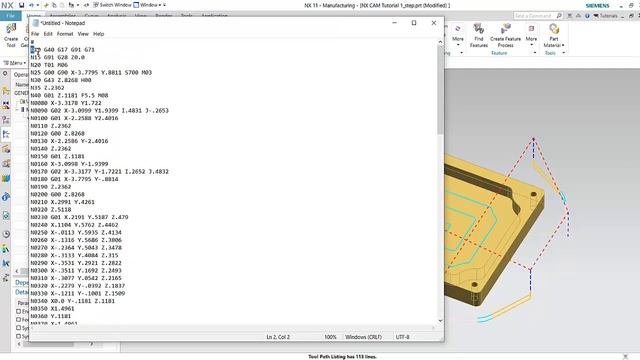
Task: Expand Tools group options arrow
Action: (x=563, y=53)
